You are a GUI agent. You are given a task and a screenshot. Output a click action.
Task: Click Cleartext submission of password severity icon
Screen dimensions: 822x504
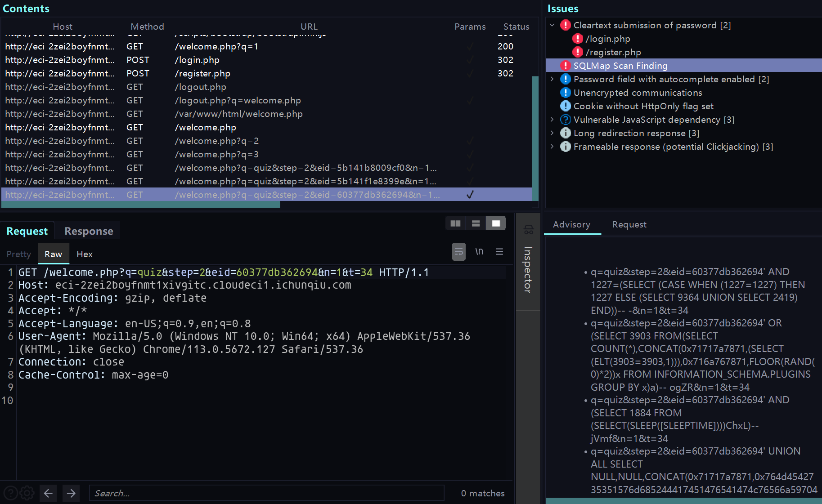point(566,25)
